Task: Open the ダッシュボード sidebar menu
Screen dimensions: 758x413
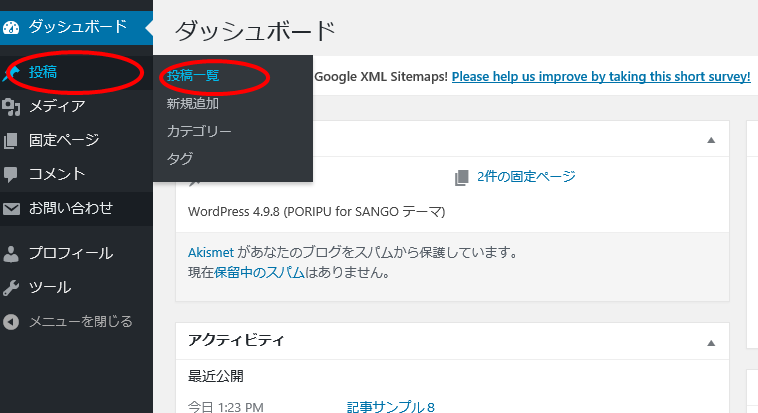Action: pos(76,28)
